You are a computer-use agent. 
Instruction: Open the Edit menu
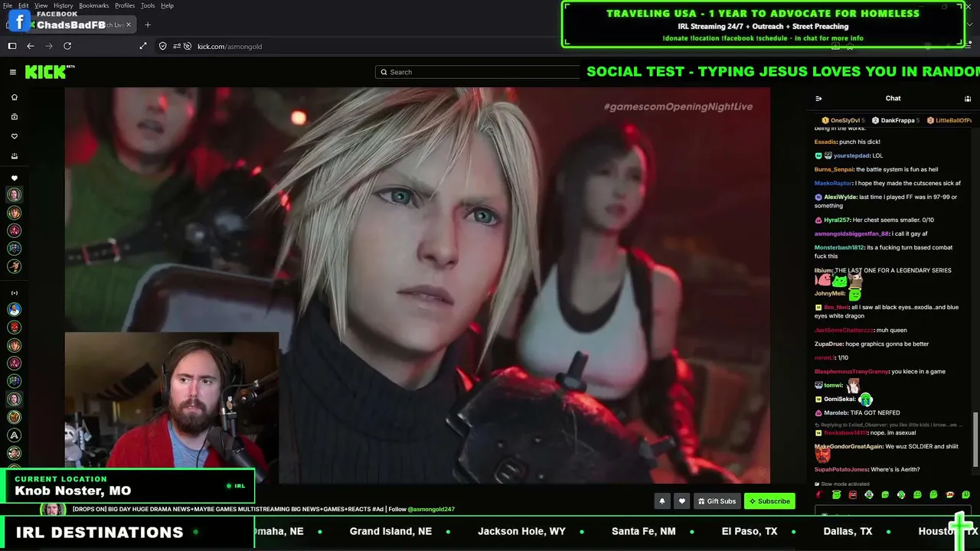24,5
